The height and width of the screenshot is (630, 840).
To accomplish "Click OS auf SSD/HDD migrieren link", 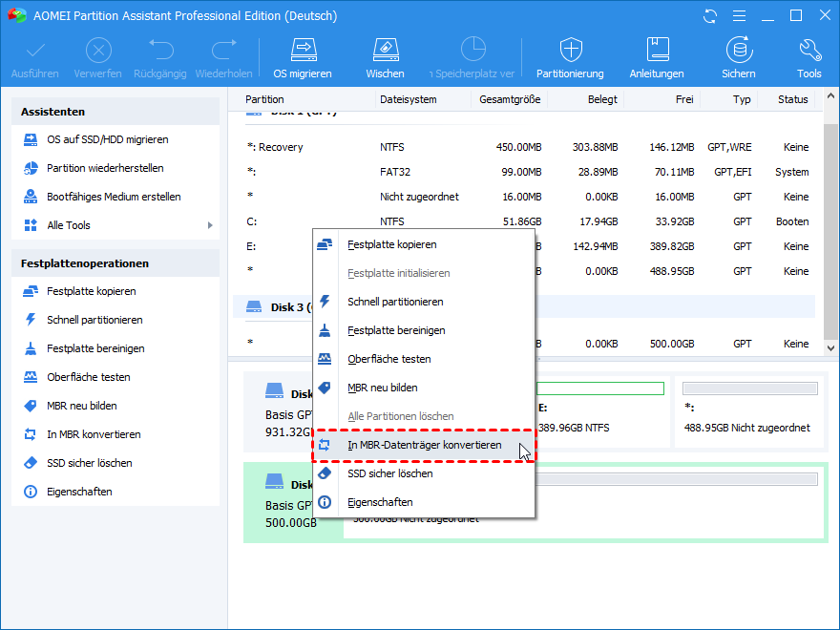I will (107, 139).
